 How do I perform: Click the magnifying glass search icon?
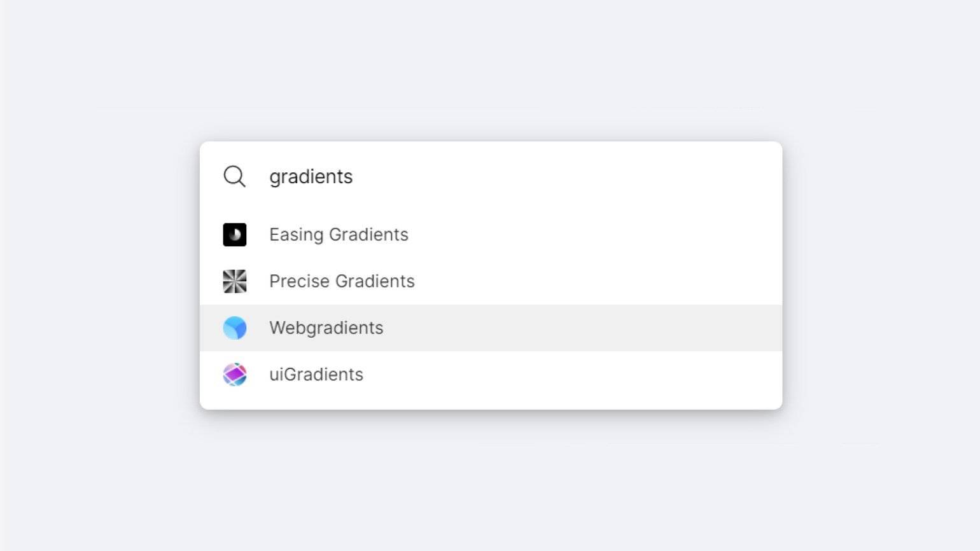pos(234,176)
